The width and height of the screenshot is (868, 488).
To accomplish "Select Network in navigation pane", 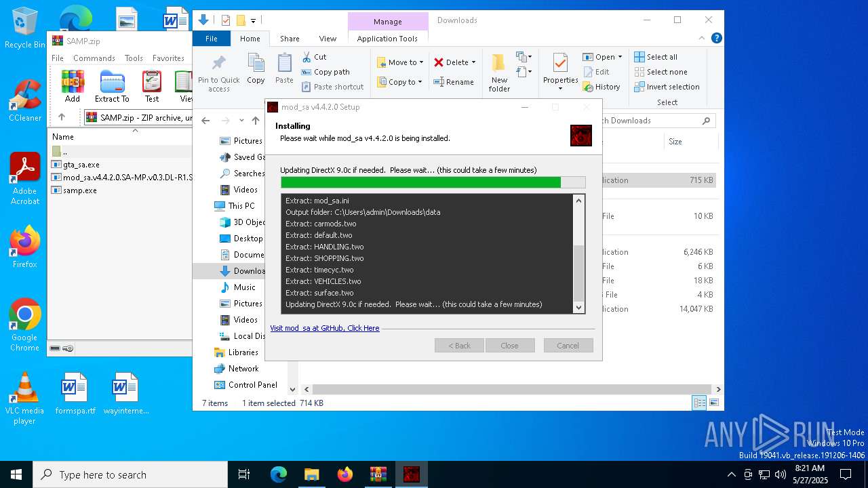I will point(236,369).
